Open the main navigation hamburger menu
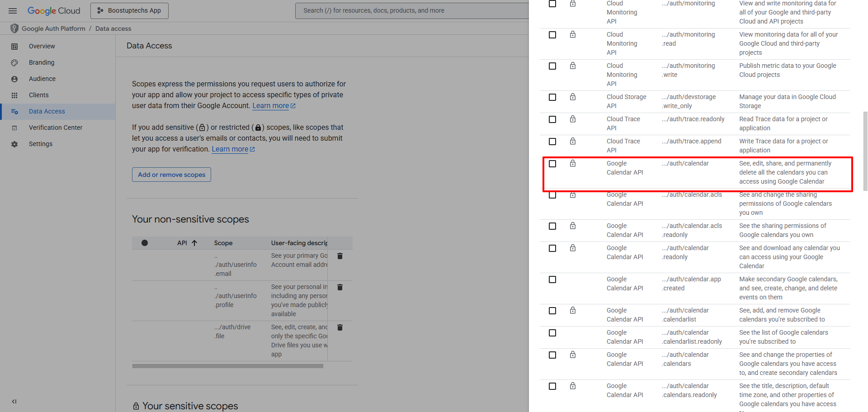 [13, 11]
